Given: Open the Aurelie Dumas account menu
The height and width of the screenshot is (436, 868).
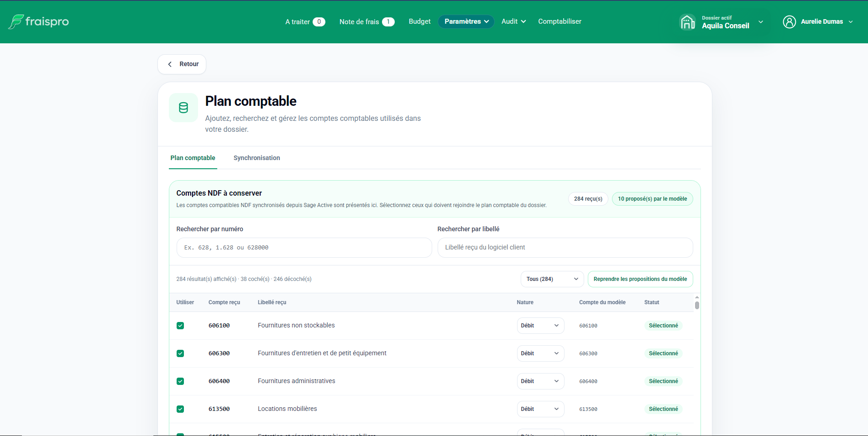Looking at the screenshot, I should tap(818, 21).
